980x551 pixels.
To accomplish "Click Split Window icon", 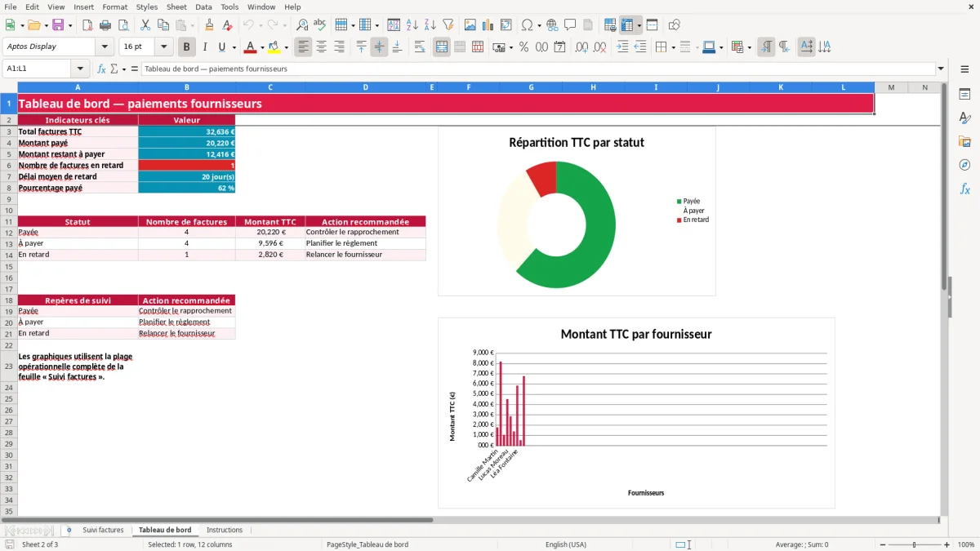I will 652,25.
